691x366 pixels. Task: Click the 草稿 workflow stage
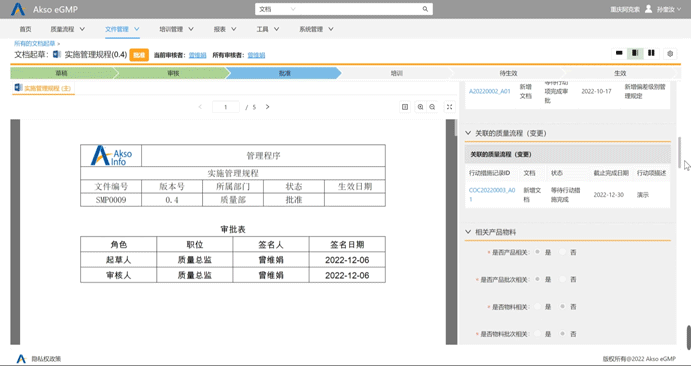coord(62,73)
